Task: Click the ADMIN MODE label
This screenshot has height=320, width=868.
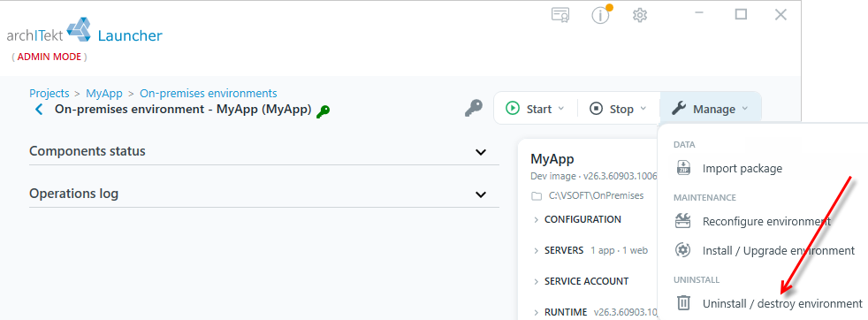Action: pos(49,57)
